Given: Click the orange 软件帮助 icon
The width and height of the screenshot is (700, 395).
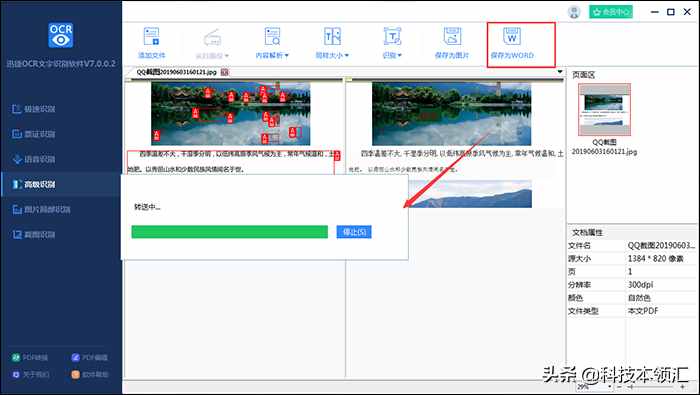Looking at the screenshot, I should pos(75,374).
